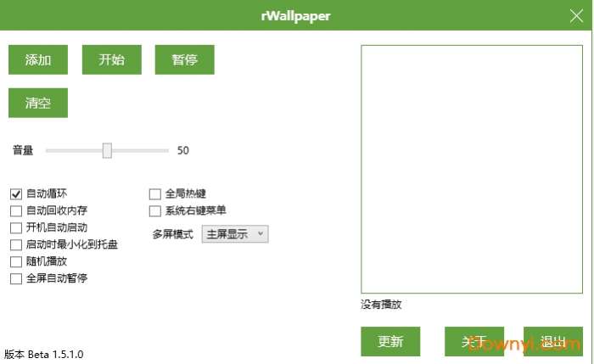This screenshot has height=364, width=594.
Task: Close the rWallpaper window with X
Action: [576, 16]
